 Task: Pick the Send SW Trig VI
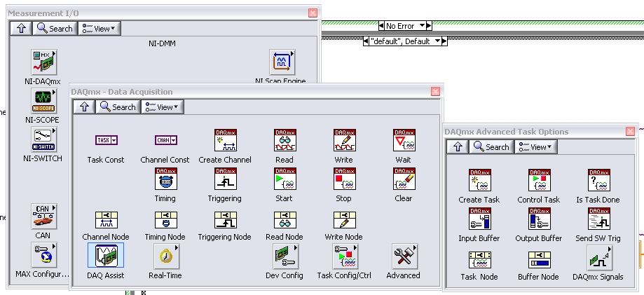pos(599,219)
